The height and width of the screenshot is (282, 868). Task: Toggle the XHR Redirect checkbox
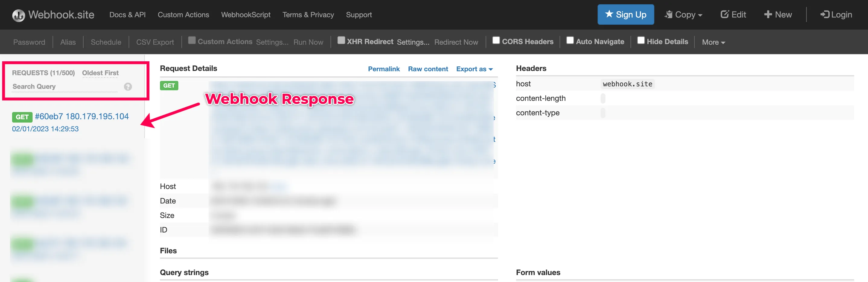click(x=341, y=40)
